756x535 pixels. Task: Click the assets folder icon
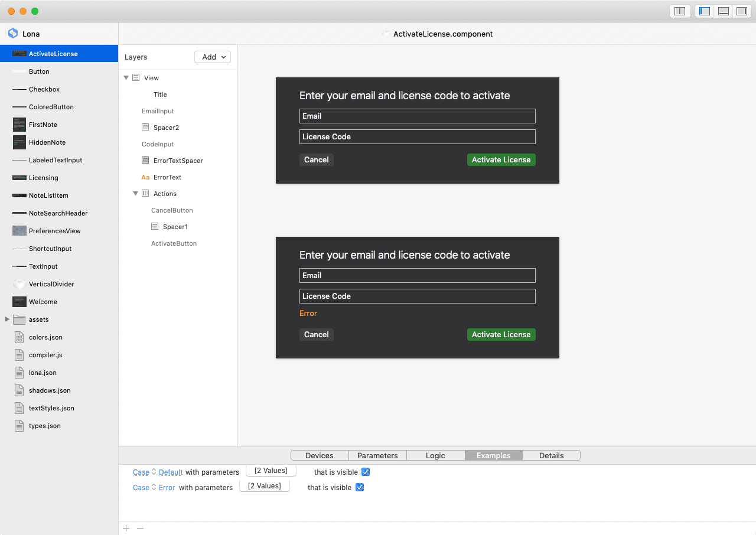pos(19,319)
